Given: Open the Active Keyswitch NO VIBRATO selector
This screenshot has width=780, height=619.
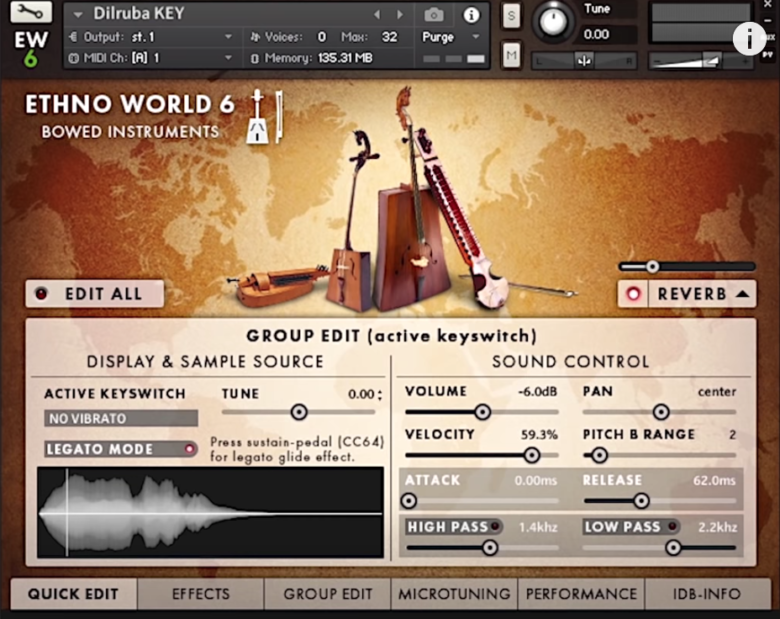Looking at the screenshot, I should [x=121, y=418].
